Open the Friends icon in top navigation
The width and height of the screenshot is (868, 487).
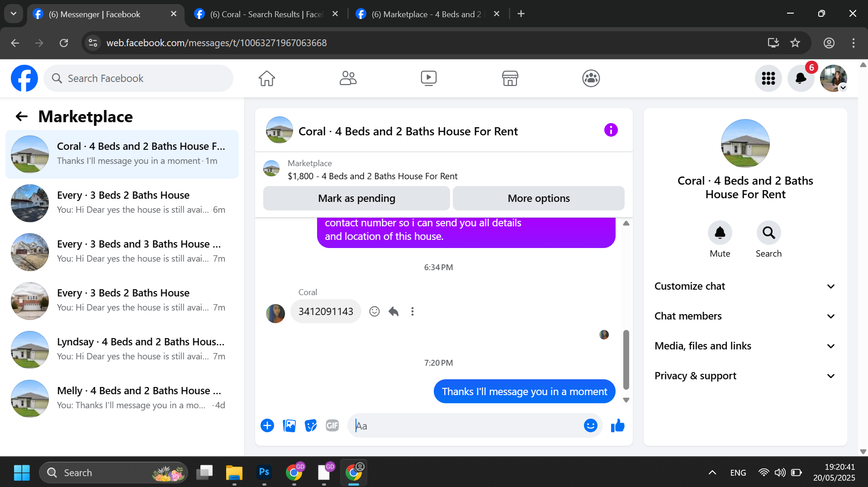coord(348,78)
